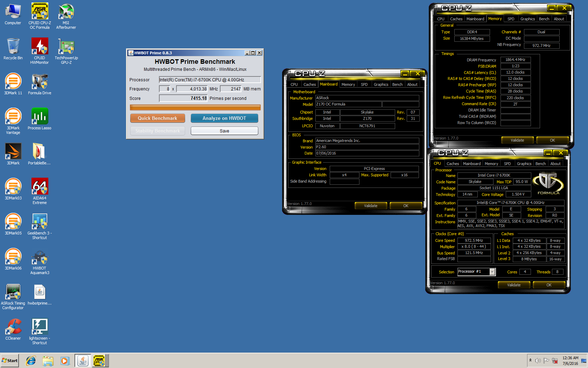This screenshot has height=368, width=588.
Task: Open lightscreen shortcut icon
Action: click(x=40, y=331)
